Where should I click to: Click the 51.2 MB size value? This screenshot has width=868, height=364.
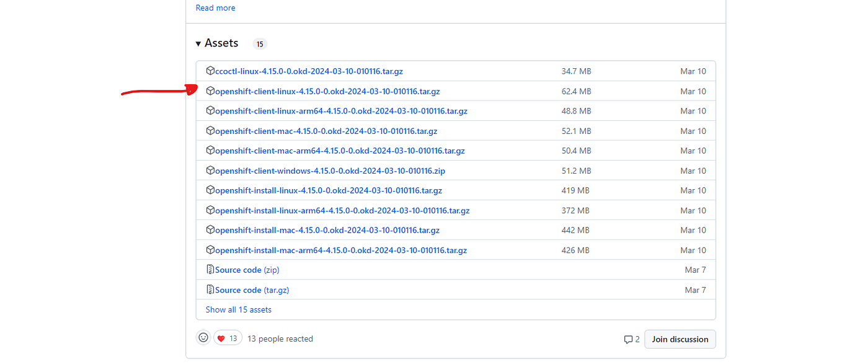pos(577,171)
